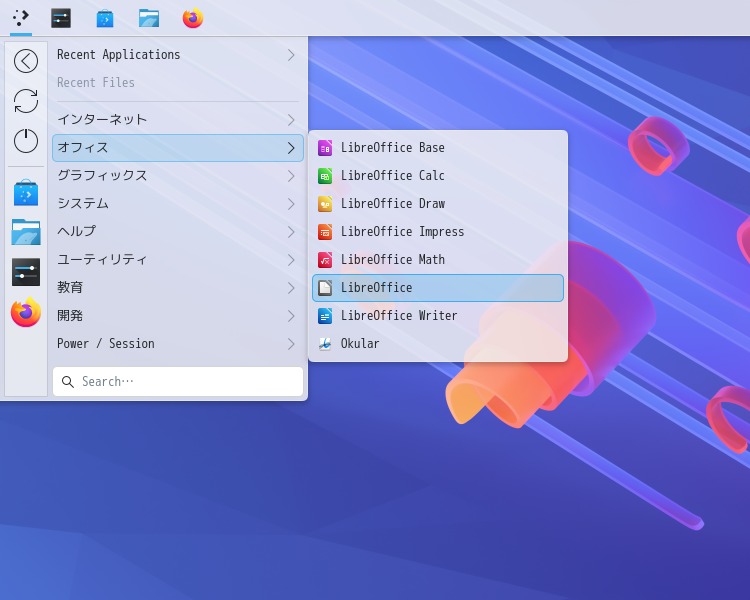Screen dimensions: 750x600
Task: Click the power icon in menu sidebar
Action: coord(26,141)
